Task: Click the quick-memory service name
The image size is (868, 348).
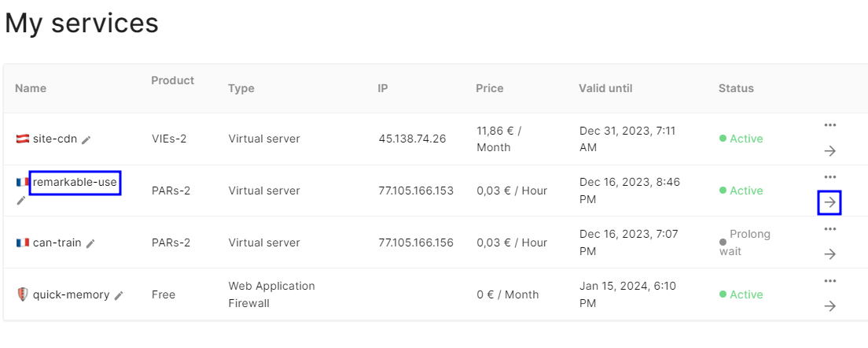Action: [71, 294]
